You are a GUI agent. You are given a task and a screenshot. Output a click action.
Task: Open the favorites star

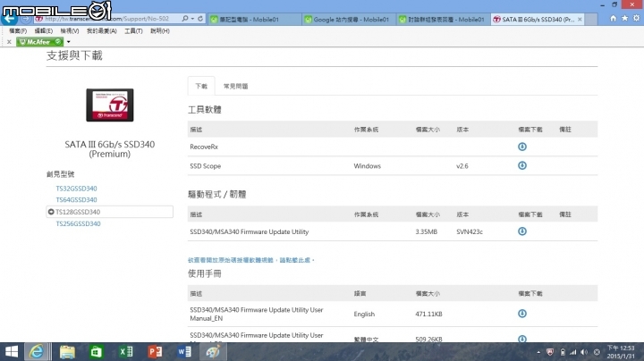click(x=624, y=19)
